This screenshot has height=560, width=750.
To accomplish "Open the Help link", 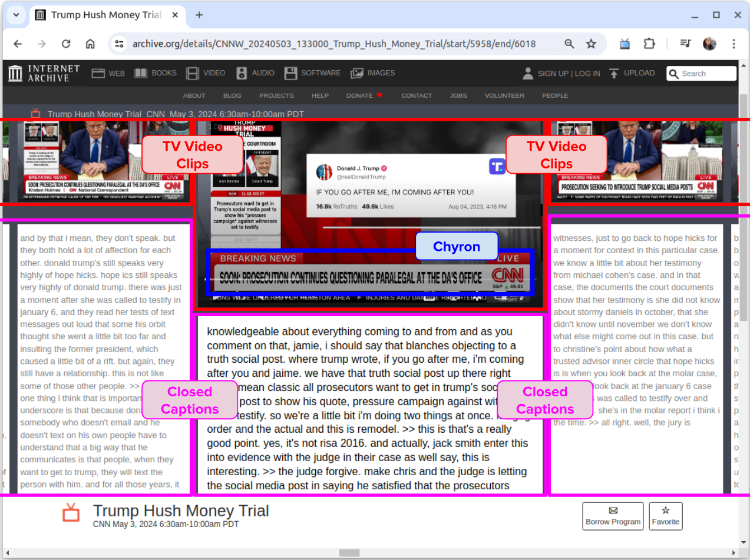I will point(320,95).
